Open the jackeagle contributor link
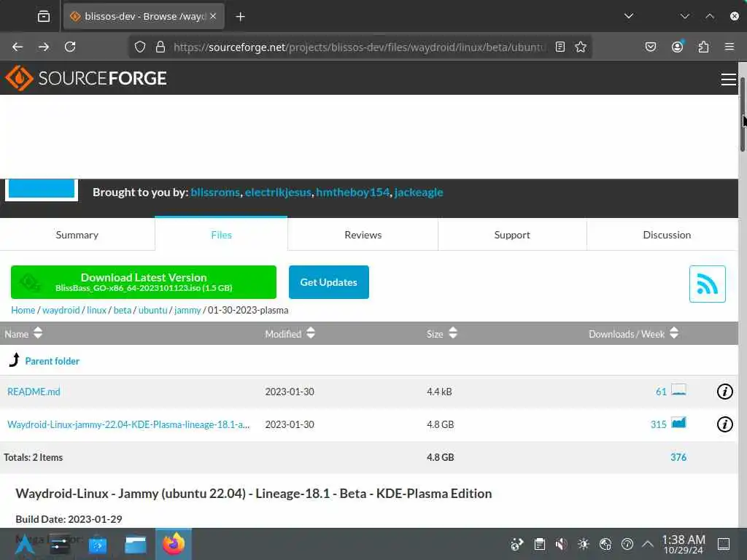This screenshot has height=560, width=747. [418, 192]
